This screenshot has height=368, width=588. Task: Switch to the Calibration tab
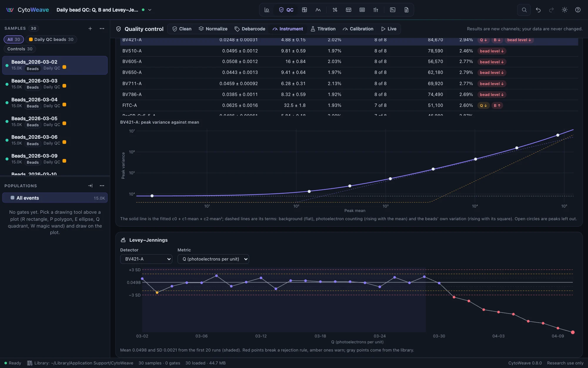(358, 29)
